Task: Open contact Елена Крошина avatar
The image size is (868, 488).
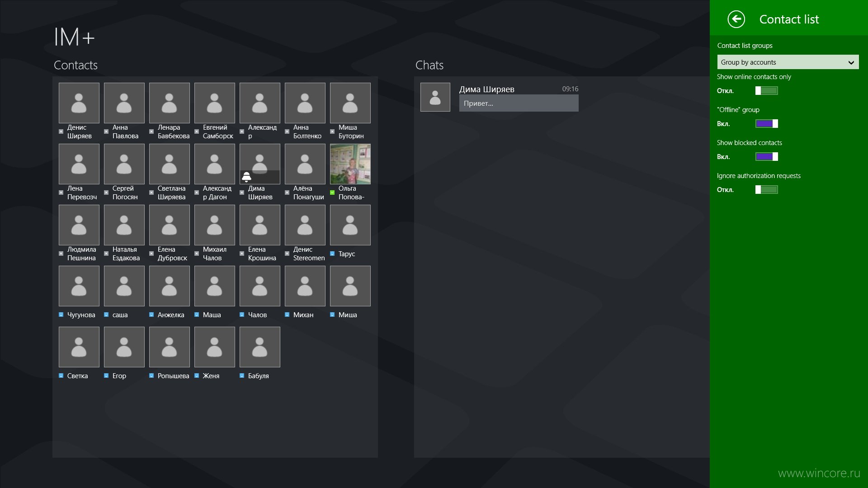Action: (x=260, y=225)
